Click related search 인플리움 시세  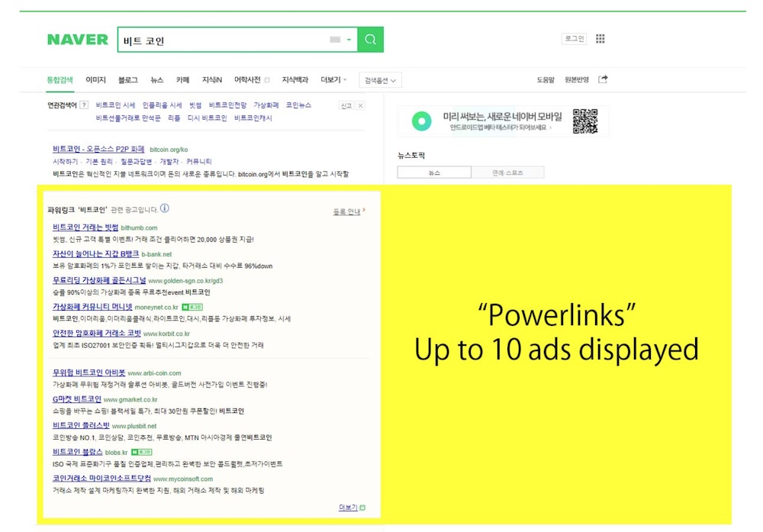click(x=162, y=105)
